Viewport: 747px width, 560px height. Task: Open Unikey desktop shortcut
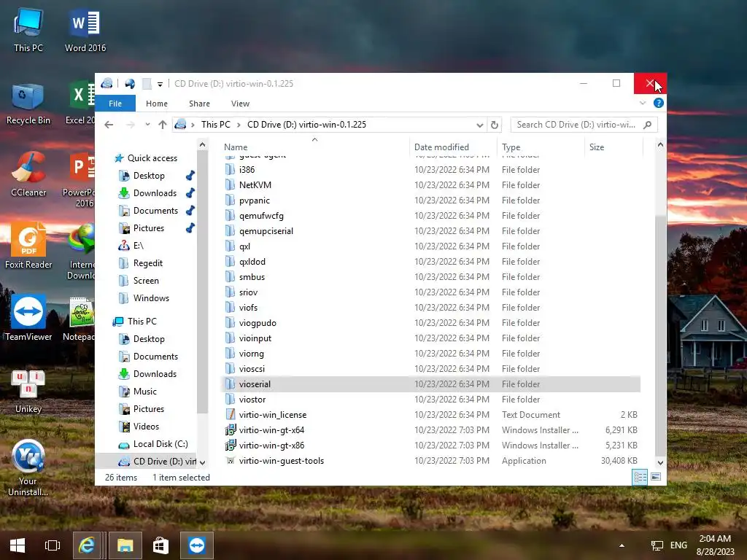[28, 392]
